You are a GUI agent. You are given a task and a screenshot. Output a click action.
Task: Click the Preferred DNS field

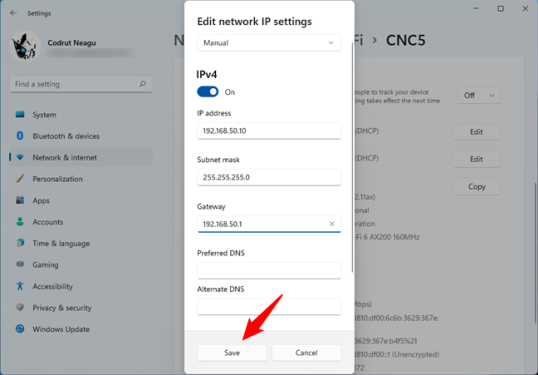point(269,271)
